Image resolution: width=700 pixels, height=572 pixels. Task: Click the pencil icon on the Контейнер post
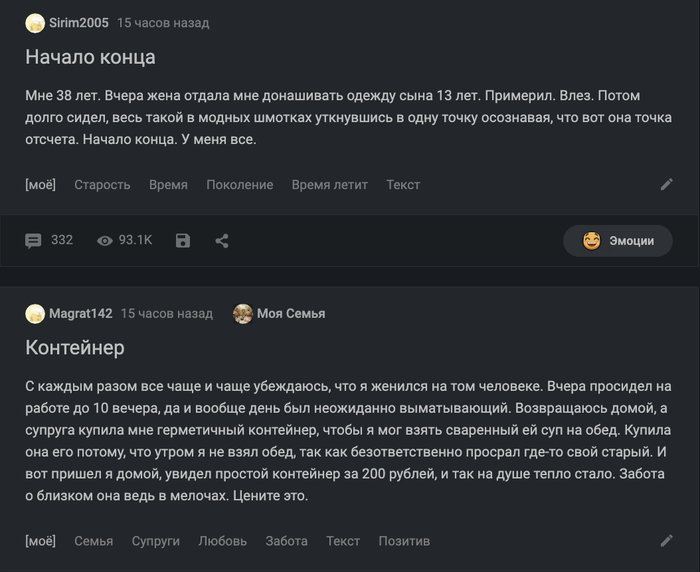pyautogui.click(x=667, y=541)
